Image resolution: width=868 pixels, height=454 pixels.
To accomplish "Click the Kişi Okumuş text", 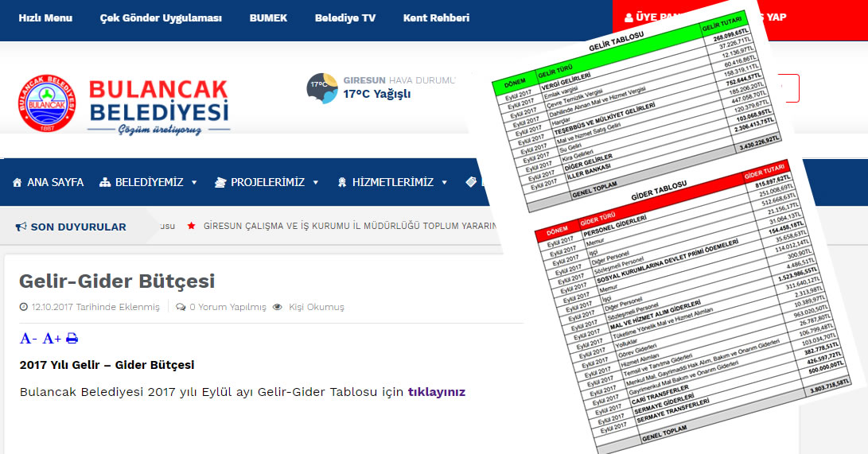I will (x=316, y=307).
